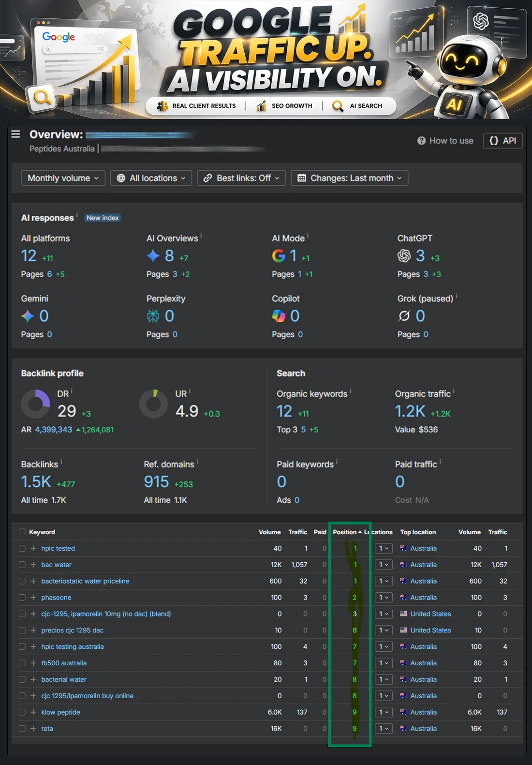The width and height of the screenshot is (532, 765).
Task: Open Changes: Last month dropdown
Action: (350, 178)
